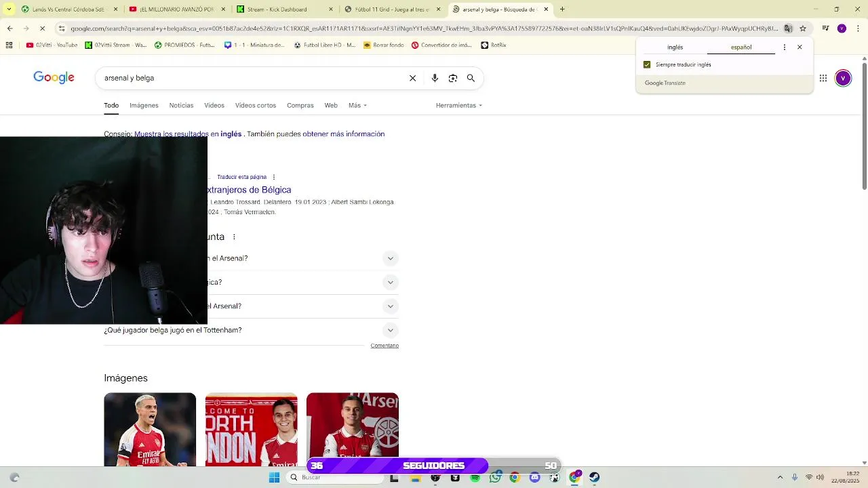The height and width of the screenshot is (488, 868).
Task: Click 'Traducir esta página' link
Action: click(x=241, y=177)
